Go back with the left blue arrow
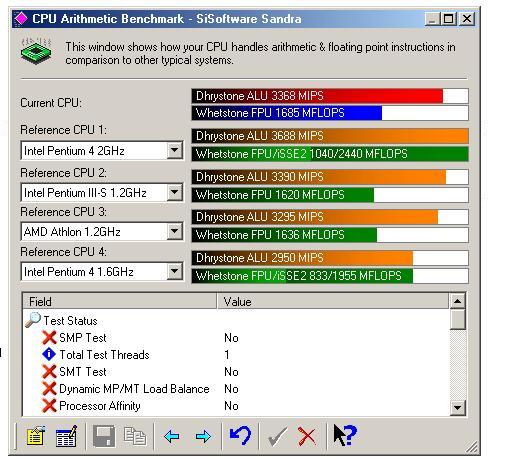 point(172,436)
